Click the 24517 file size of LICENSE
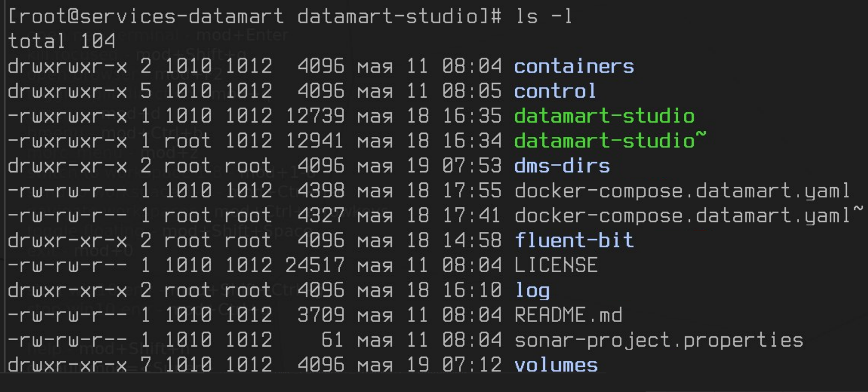The height and width of the screenshot is (392, 868). [x=314, y=265]
